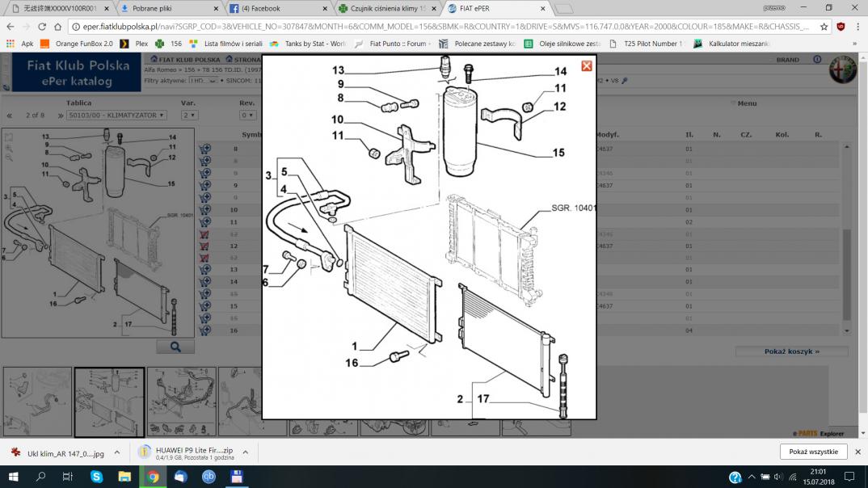
Task: Click the magnifier button below the diagram
Action: click(x=175, y=347)
